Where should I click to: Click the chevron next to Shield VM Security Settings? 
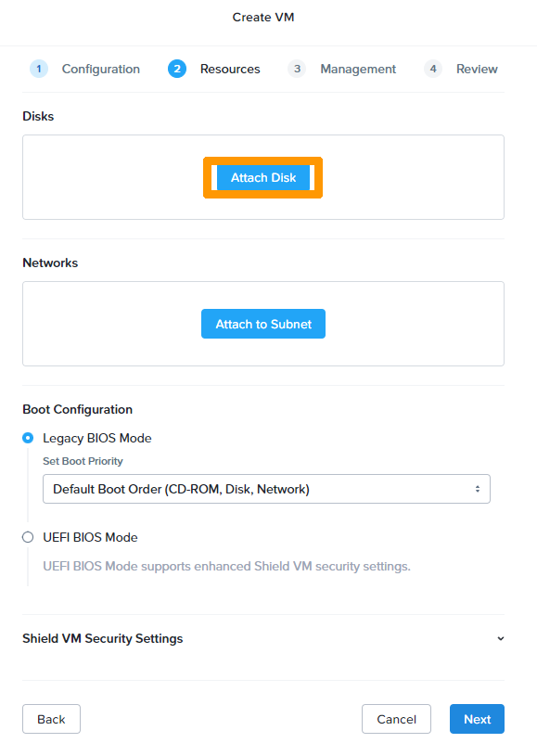click(501, 638)
